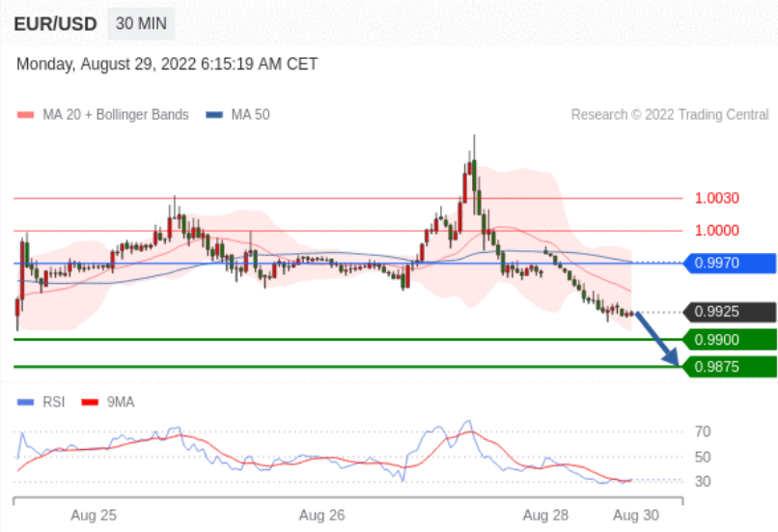Click the RSI 50 level label
The width and height of the screenshot is (778, 532).
(x=703, y=457)
